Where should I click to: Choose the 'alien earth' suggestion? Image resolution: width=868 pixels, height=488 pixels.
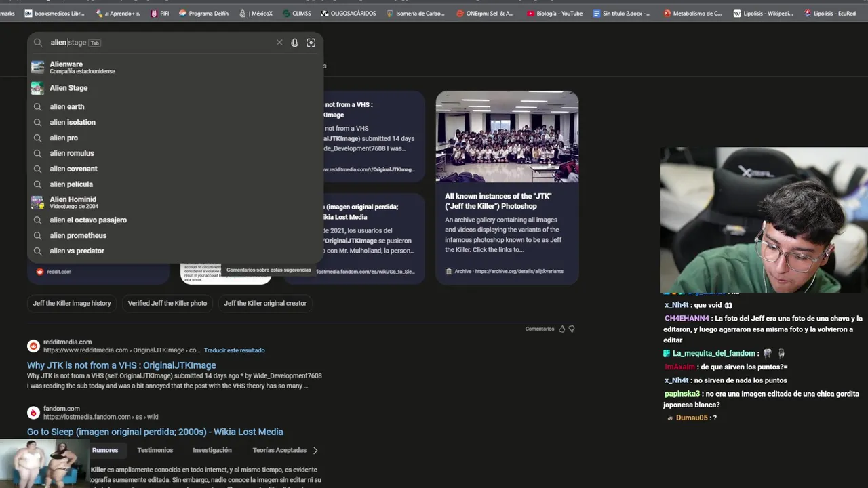point(175,106)
